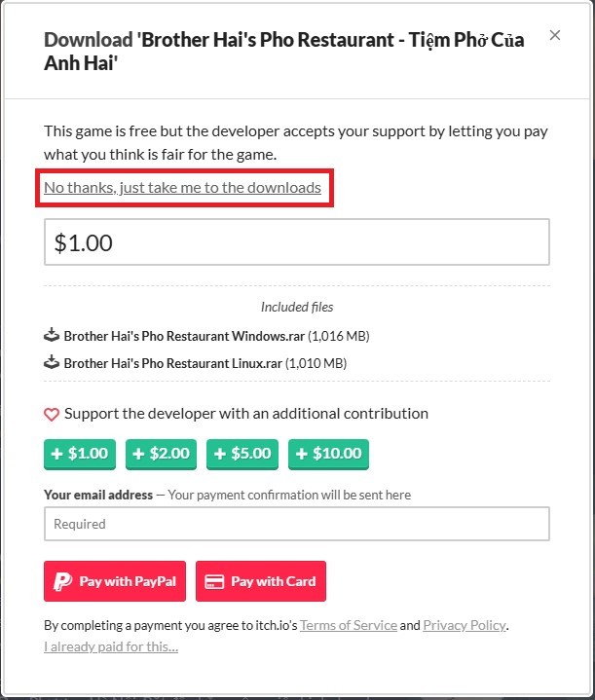Click the heart icon beside Support the developer
Viewport: 595px width, 700px height.
(x=53, y=414)
